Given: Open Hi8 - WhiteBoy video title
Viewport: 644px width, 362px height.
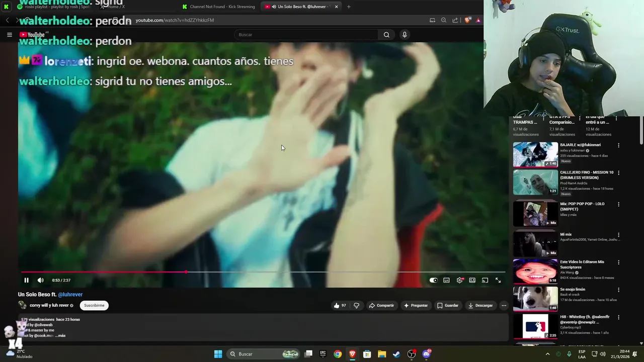Looking at the screenshot, I should click(x=585, y=319).
